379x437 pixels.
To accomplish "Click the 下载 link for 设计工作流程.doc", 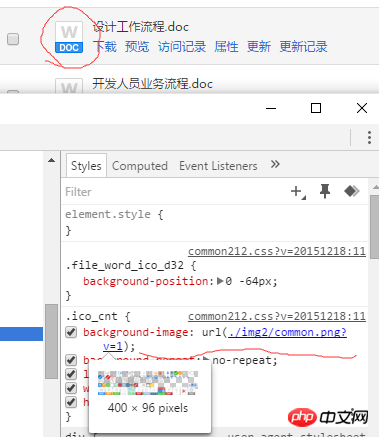I will click(x=105, y=47).
